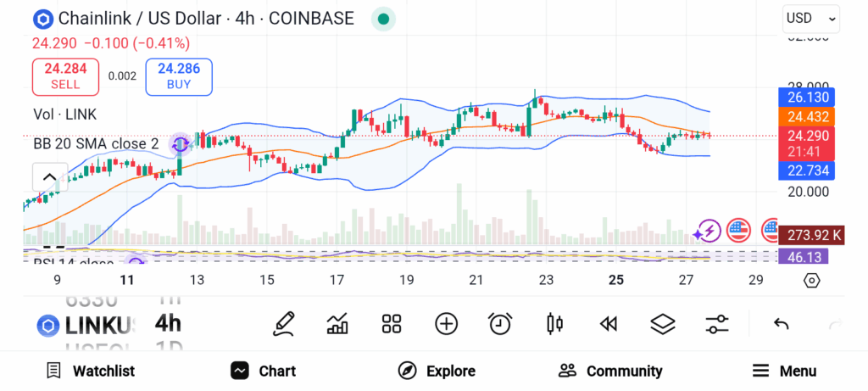The image size is (868, 391).
Task: Open the USD currency dropdown
Action: [810, 19]
